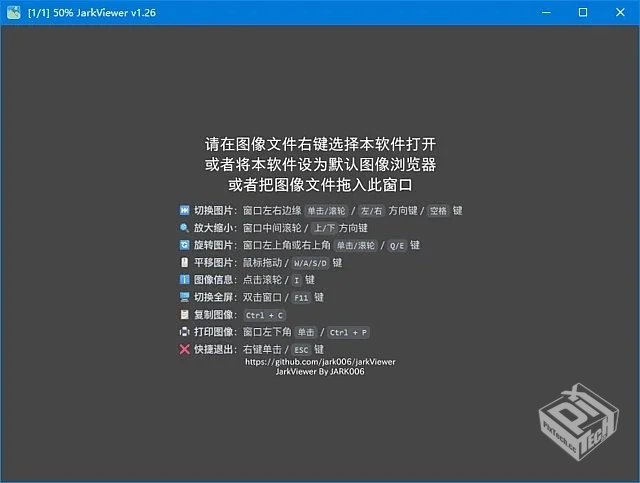Screen dimensions: 640x483
Task: Click the print image (打印图像) printer icon
Action: (x=184, y=332)
